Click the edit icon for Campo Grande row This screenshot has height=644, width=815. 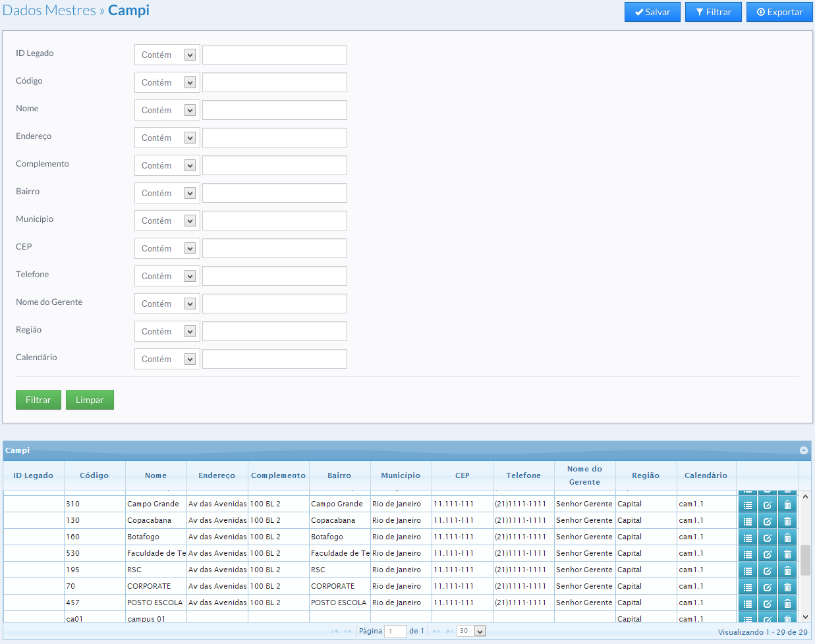pyautogui.click(x=767, y=505)
